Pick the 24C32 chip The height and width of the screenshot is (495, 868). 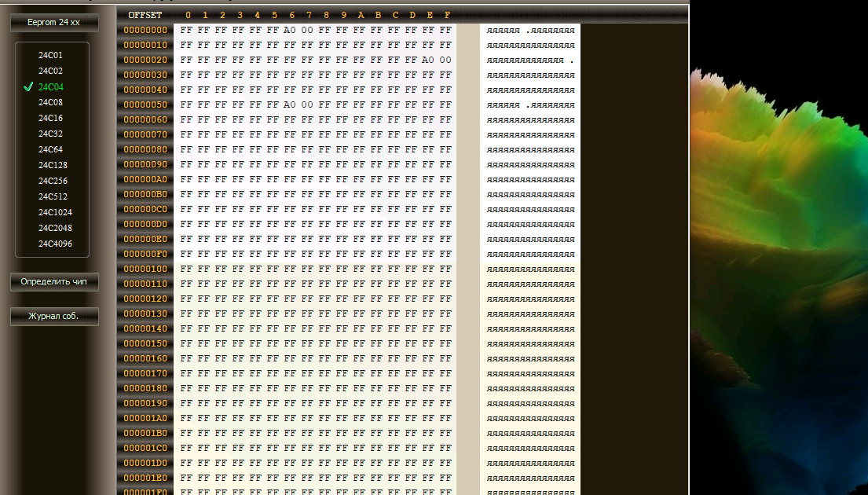tap(50, 134)
